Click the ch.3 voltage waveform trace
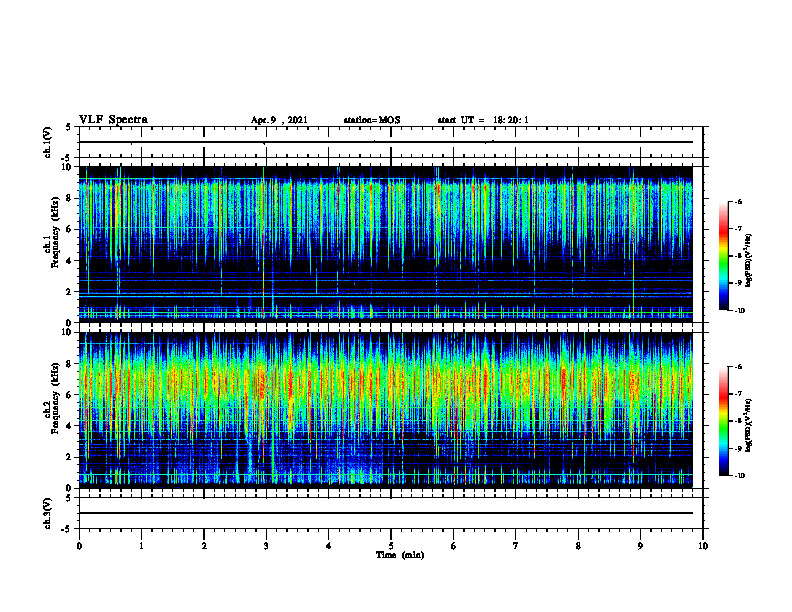The height and width of the screenshot is (612, 792). pos(386,513)
